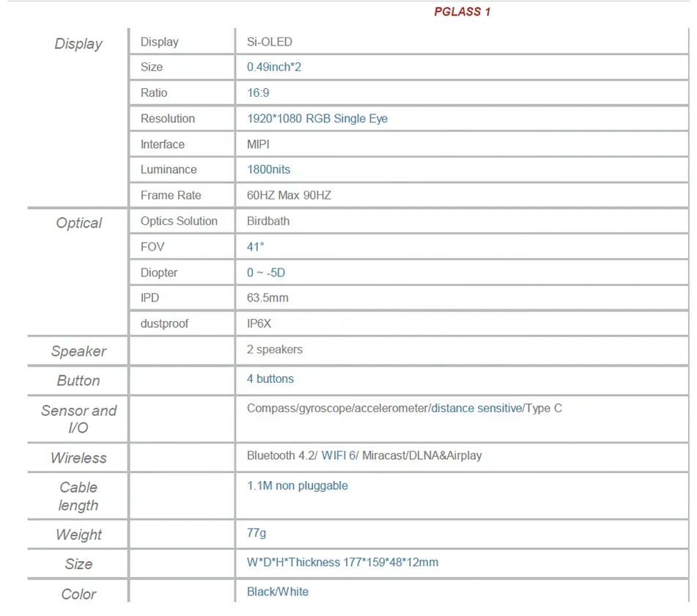This screenshot has width=697, height=616.
Task: Click the 'Frame Rate' row label
Action: click(171, 195)
